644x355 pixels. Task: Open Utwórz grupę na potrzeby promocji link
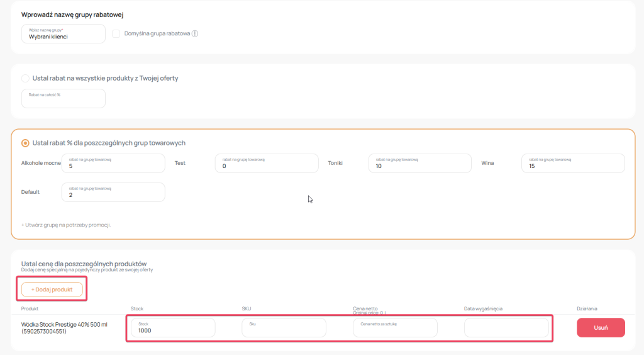[x=66, y=225]
